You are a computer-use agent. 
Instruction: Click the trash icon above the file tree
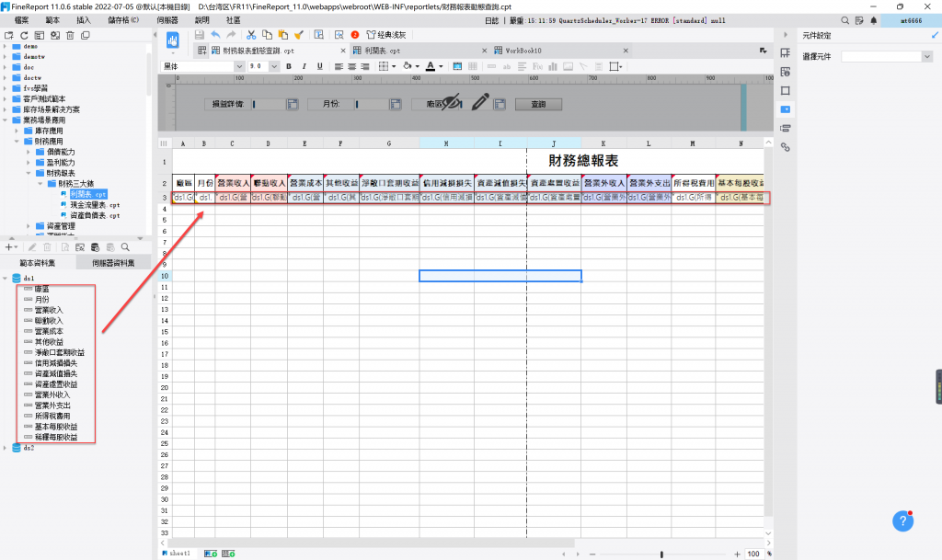[x=70, y=36]
